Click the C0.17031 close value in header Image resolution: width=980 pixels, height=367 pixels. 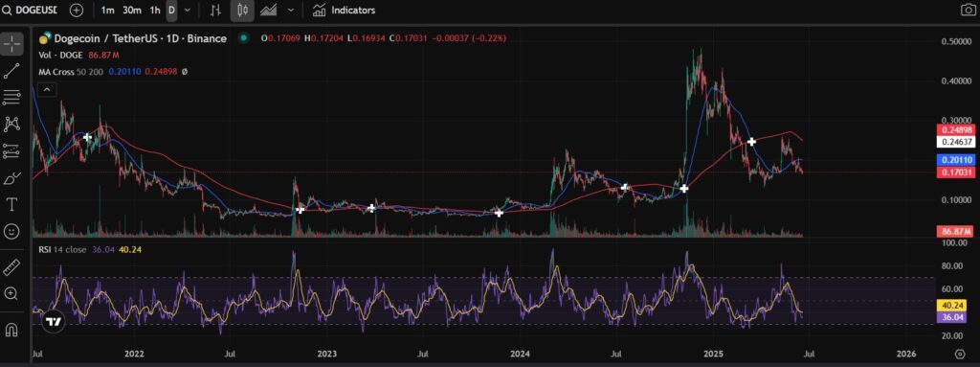[410, 39]
